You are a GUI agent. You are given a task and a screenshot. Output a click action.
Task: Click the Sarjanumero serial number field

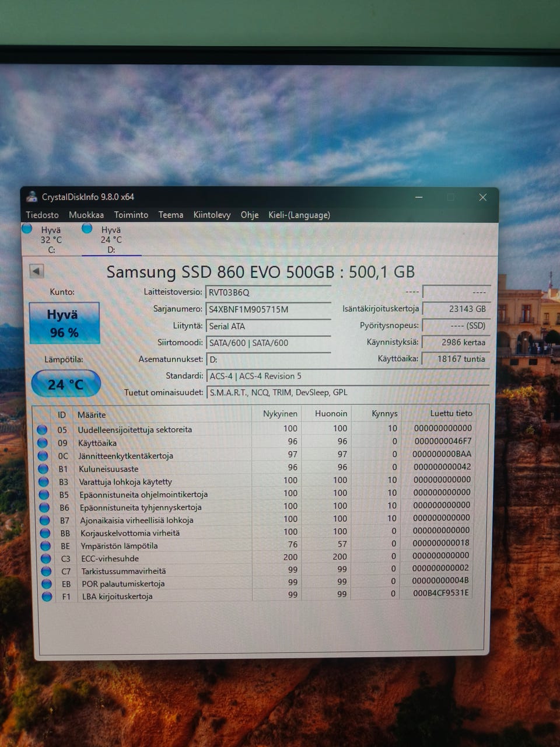268,309
